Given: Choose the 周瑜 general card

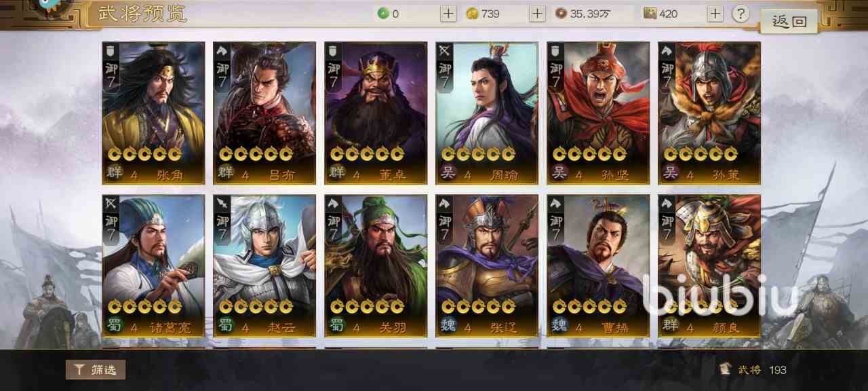Looking at the screenshot, I should click(487, 113).
